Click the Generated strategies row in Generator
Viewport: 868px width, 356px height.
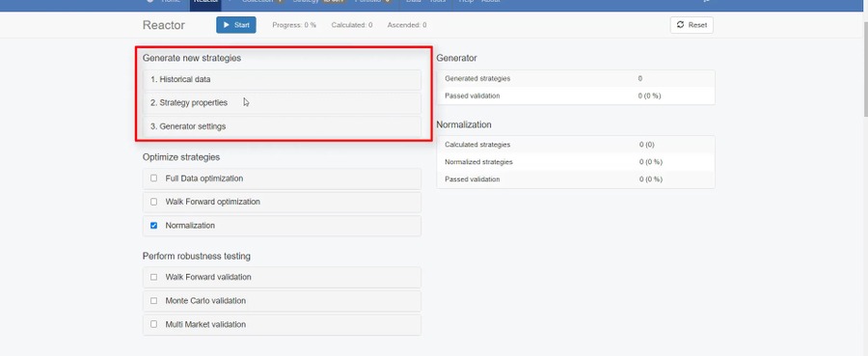point(576,78)
